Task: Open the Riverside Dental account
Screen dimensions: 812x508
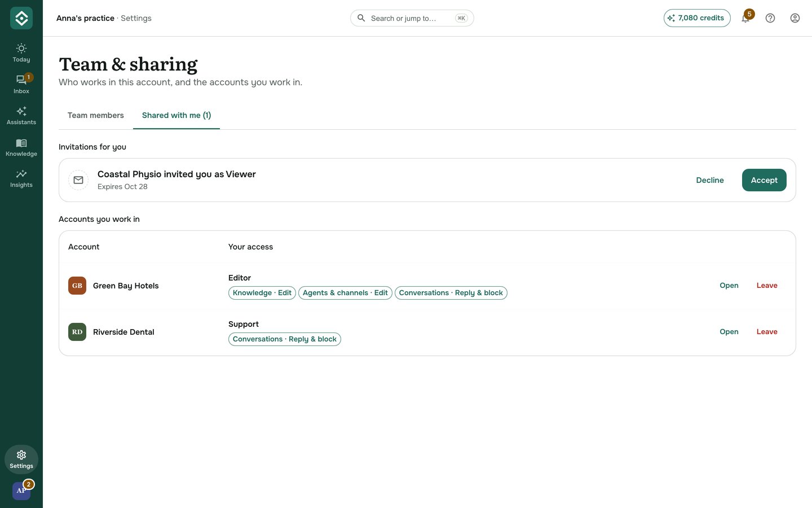Action: [x=729, y=332]
